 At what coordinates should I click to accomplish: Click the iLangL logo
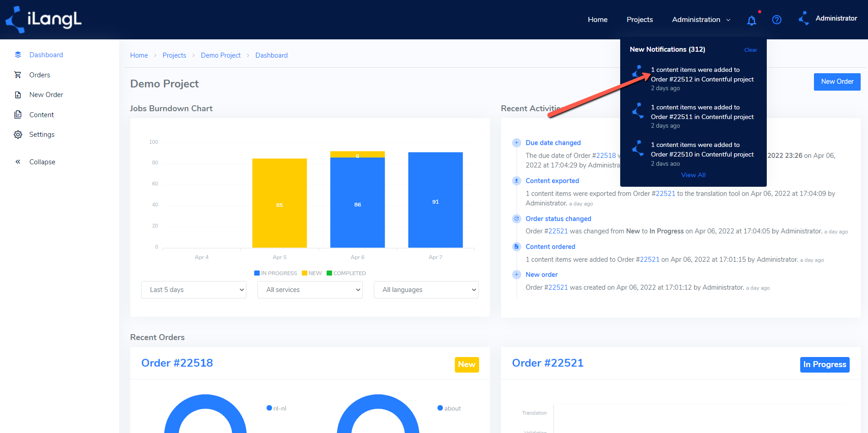(x=44, y=20)
